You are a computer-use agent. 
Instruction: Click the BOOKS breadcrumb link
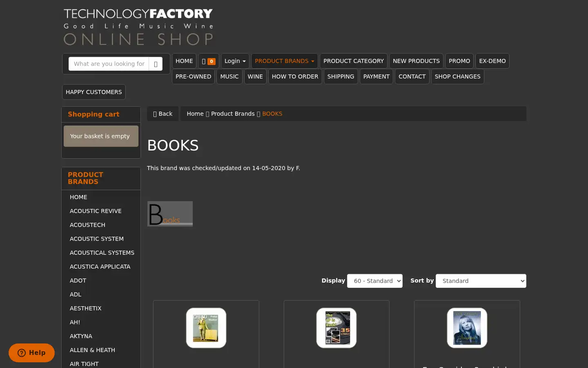click(x=272, y=114)
